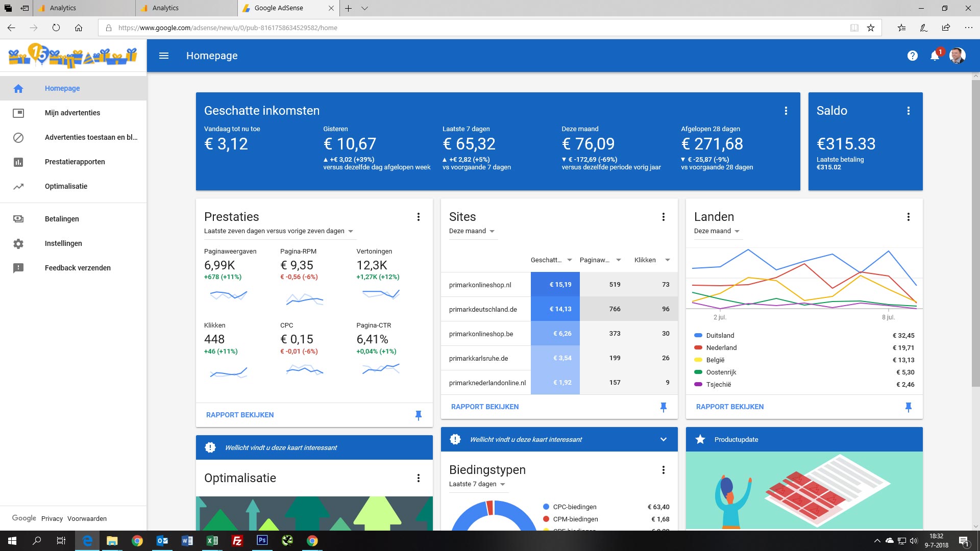This screenshot has width=980, height=551.
Task: Click the Prestatierapporten chart icon
Action: click(18, 162)
